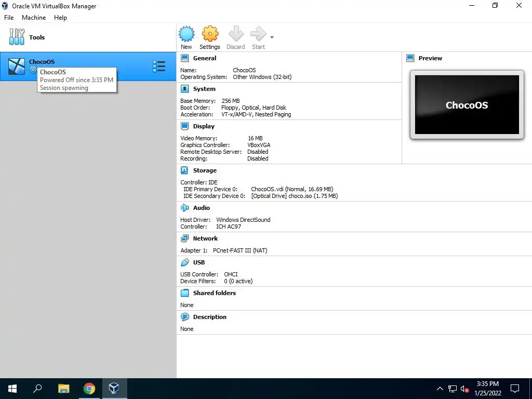Click the Windows DirectSound host driver value
This screenshot has height=399, width=532.
243,220
